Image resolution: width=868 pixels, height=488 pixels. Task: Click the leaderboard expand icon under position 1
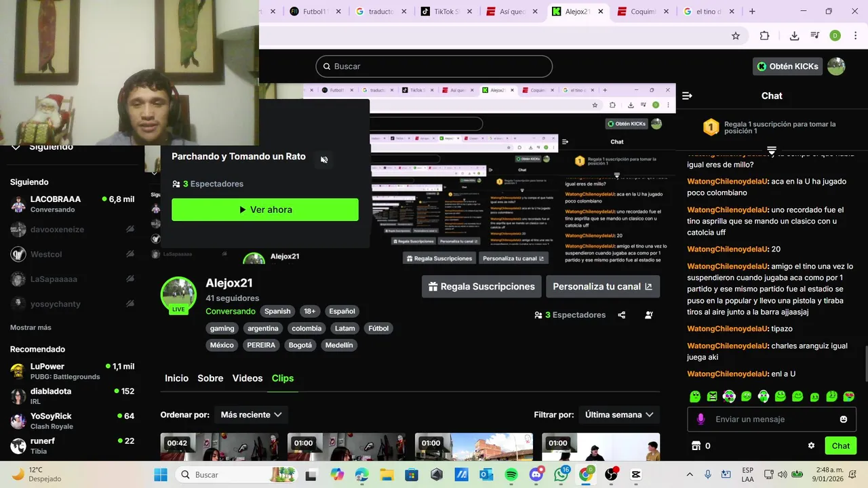(771, 150)
